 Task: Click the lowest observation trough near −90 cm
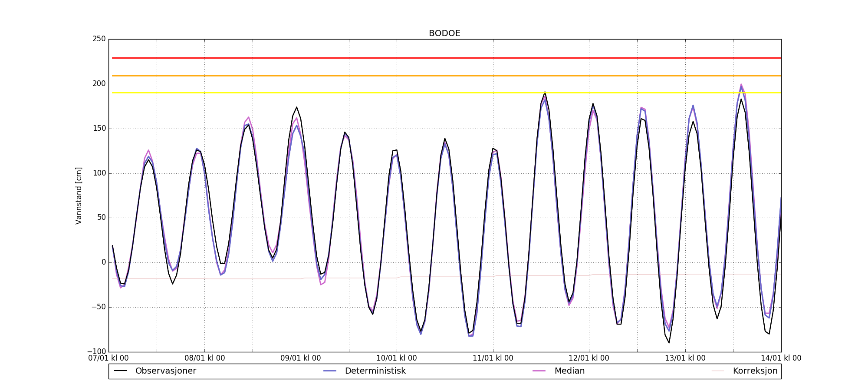669,342
